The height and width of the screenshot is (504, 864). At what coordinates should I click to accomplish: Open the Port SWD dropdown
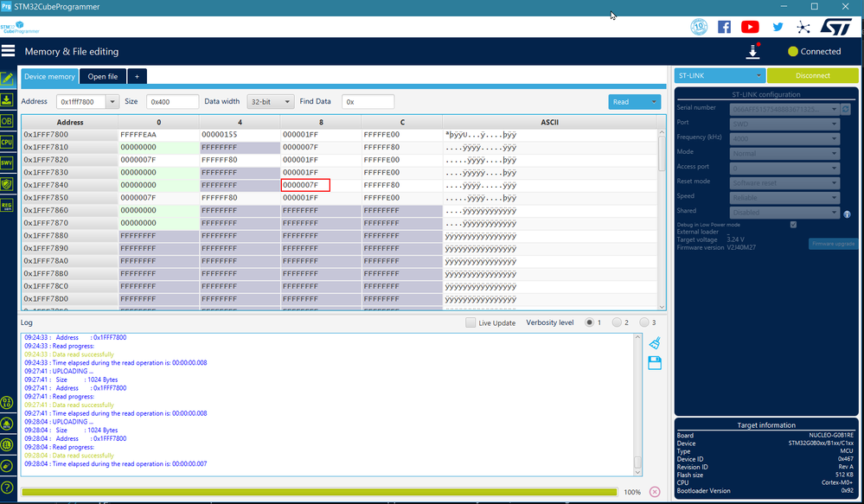tap(784, 124)
